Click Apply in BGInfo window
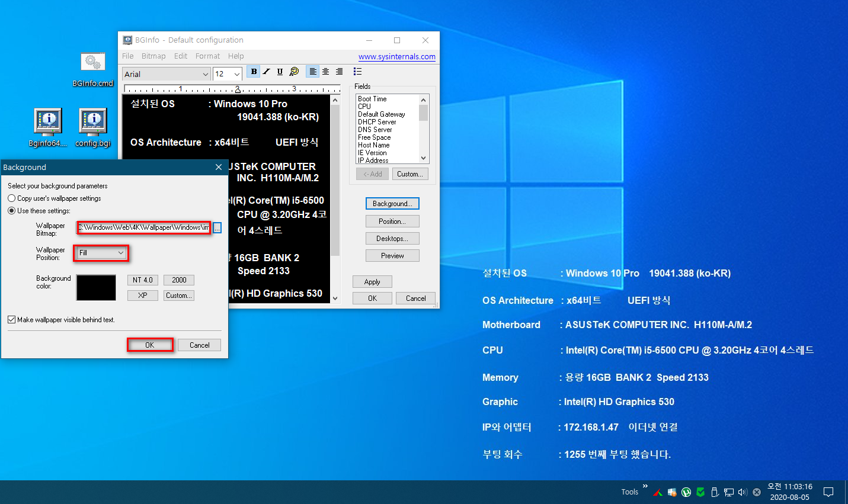 372,282
